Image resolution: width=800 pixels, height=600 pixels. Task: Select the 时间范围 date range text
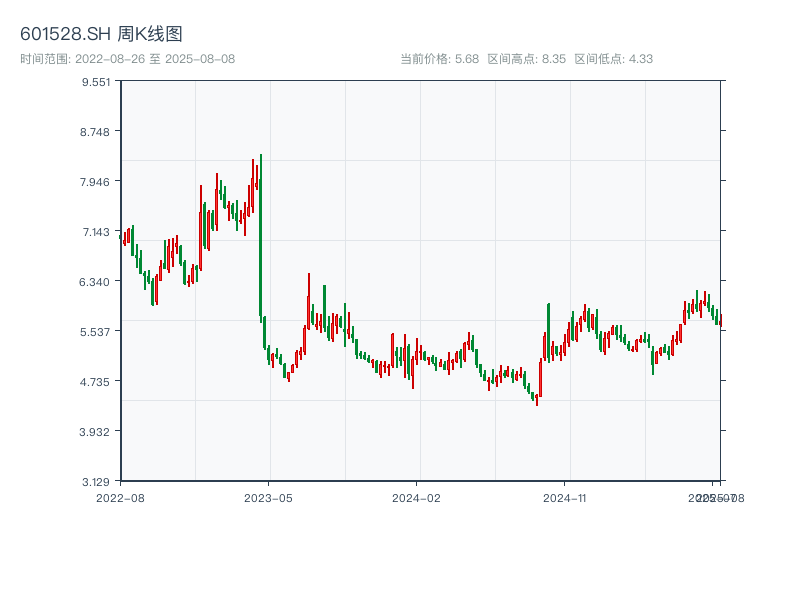(x=127, y=59)
